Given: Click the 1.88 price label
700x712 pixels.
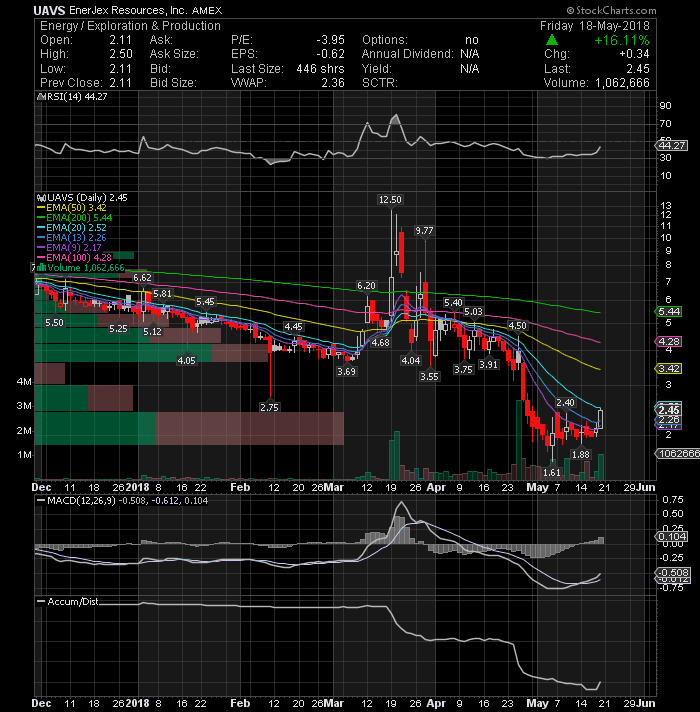Looking at the screenshot, I should tap(581, 455).
